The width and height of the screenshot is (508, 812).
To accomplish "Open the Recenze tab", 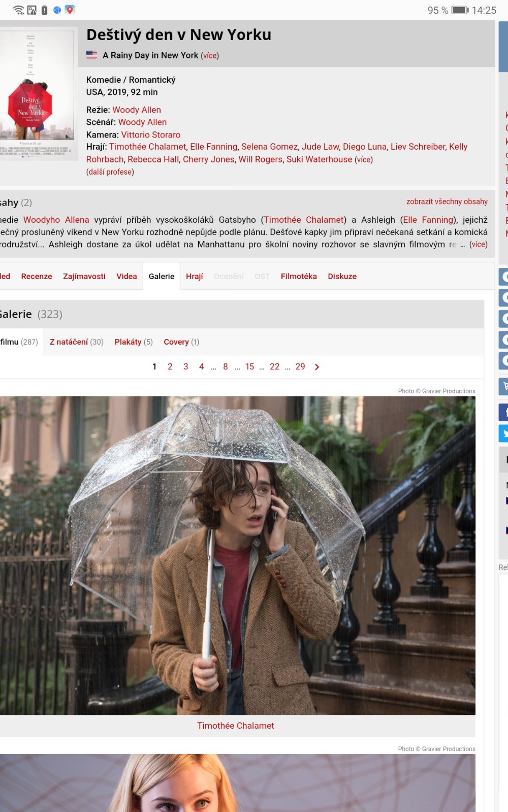I will (37, 277).
